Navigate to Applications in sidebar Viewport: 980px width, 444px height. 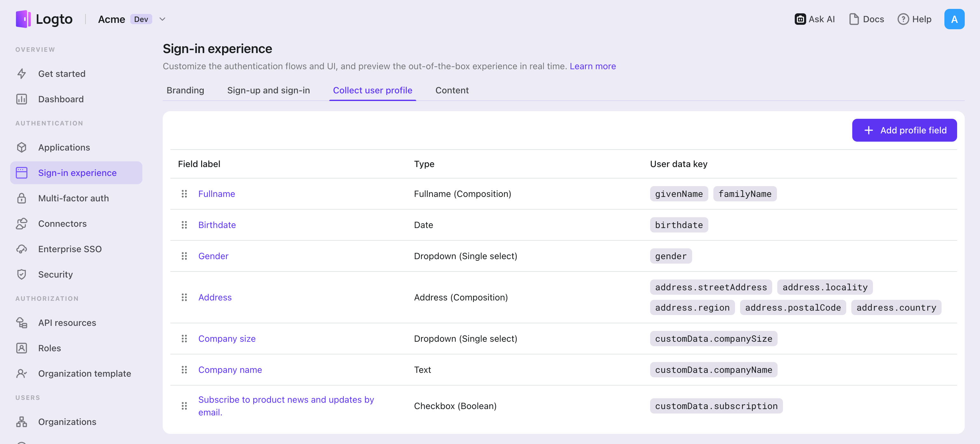click(64, 147)
